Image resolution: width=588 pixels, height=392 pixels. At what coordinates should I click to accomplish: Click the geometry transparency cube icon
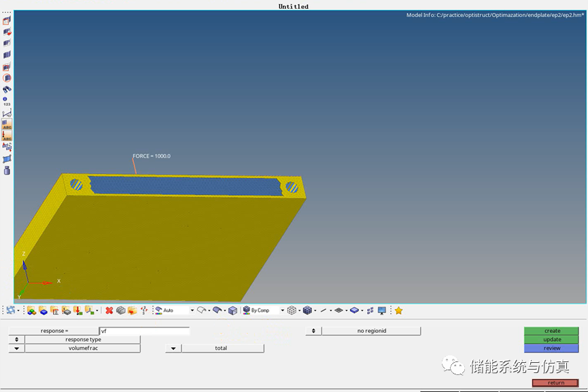(233, 310)
